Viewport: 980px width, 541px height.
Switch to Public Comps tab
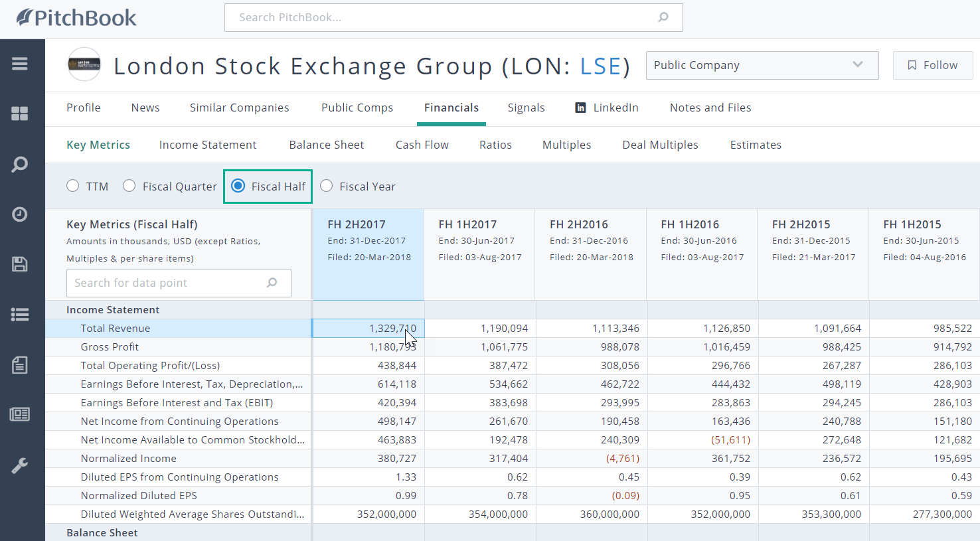tap(357, 108)
